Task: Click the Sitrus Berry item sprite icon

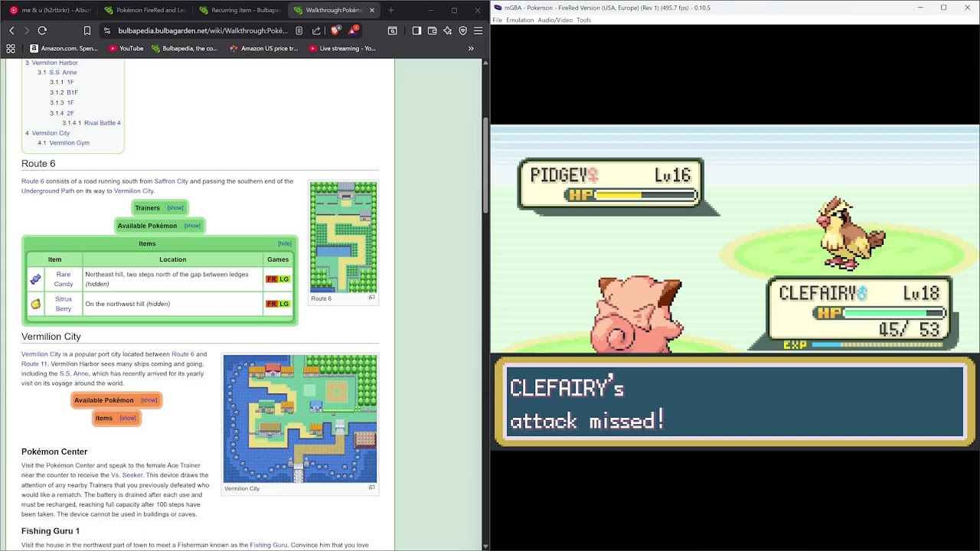Action: [x=35, y=304]
